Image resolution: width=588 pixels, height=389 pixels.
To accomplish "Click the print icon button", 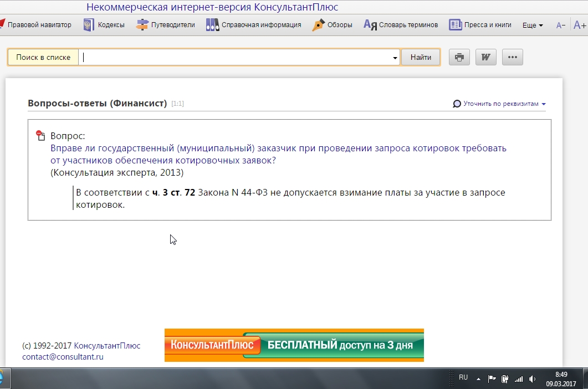I will pyautogui.click(x=459, y=58).
